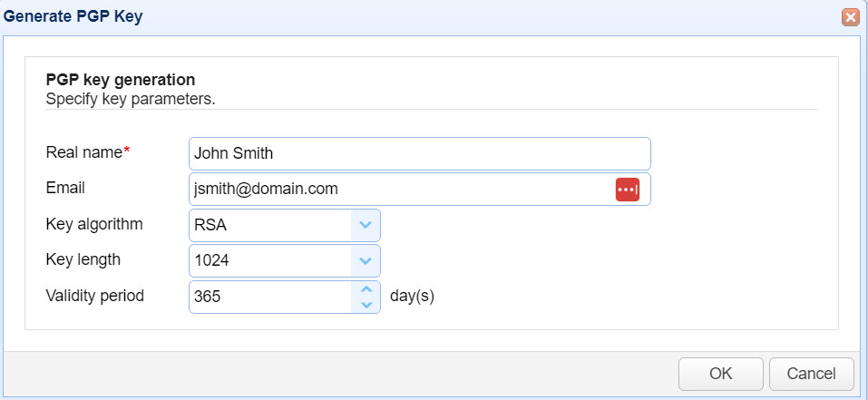Click the PGP key generation heading
Viewport: 868px width, 400px height.
click(x=121, y=80)
